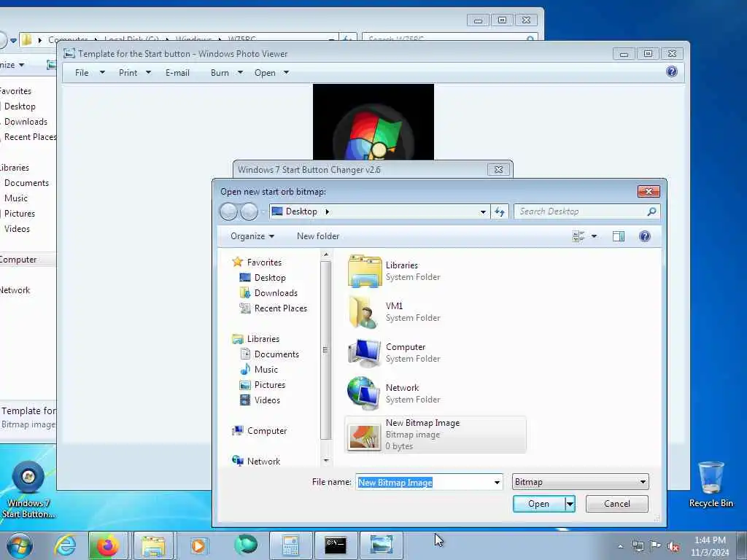Screen dimensions: 747x560
Task: Toggle the preview pane icon in dialog
Action: pyautogui.click(x=619, y=236)
